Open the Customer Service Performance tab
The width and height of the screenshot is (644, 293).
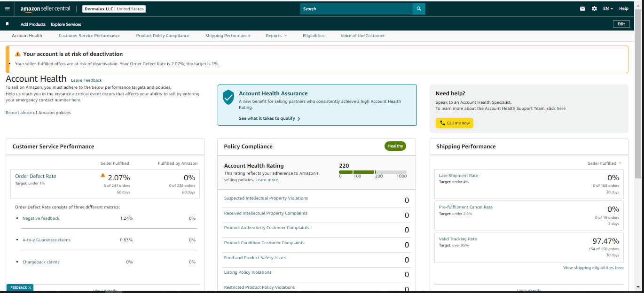pyautogui.click(x=89, y=36)
